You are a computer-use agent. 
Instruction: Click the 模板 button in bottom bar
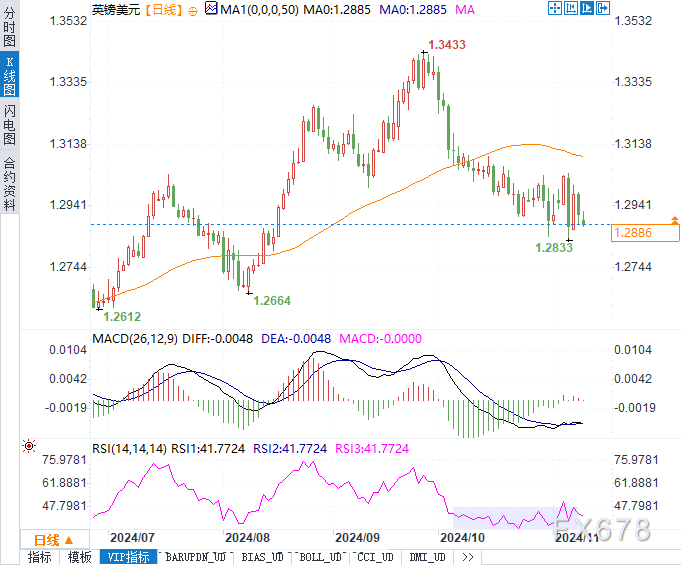(x=79, y=557)
